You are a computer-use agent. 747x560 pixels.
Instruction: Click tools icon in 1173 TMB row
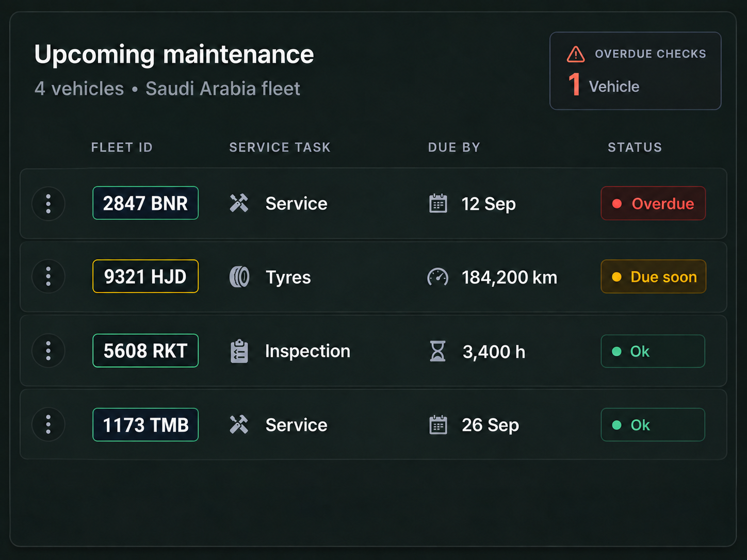tap(239, 424)
